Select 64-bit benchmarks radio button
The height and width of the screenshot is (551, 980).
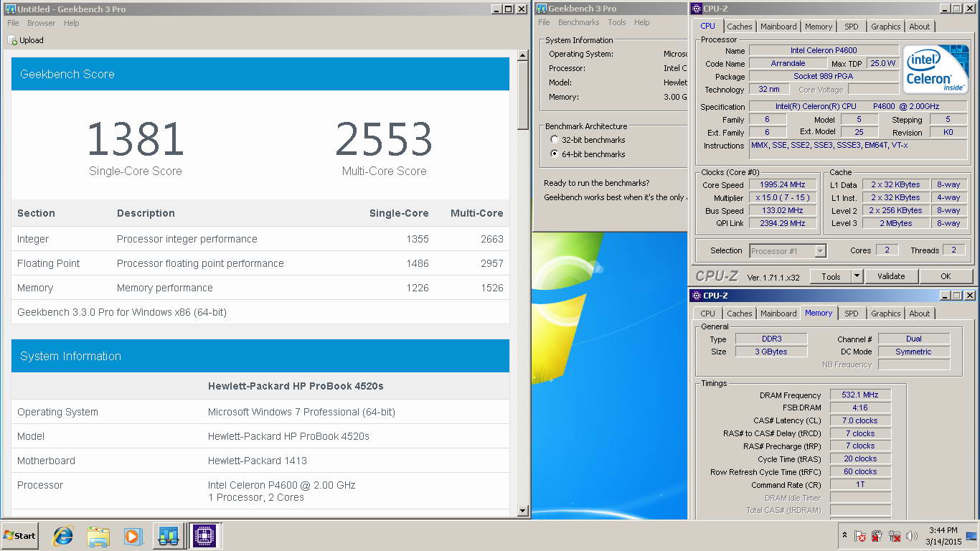tap(554, 154)
